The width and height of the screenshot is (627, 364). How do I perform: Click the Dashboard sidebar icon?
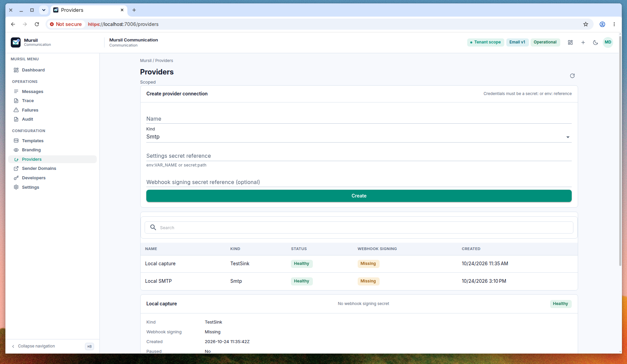click(16, 70)
